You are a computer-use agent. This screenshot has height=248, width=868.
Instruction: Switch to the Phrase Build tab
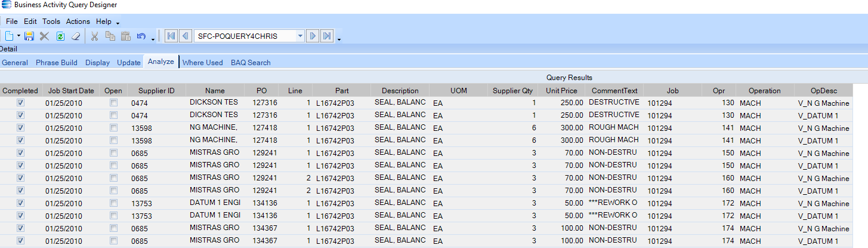tap(57, 62)
